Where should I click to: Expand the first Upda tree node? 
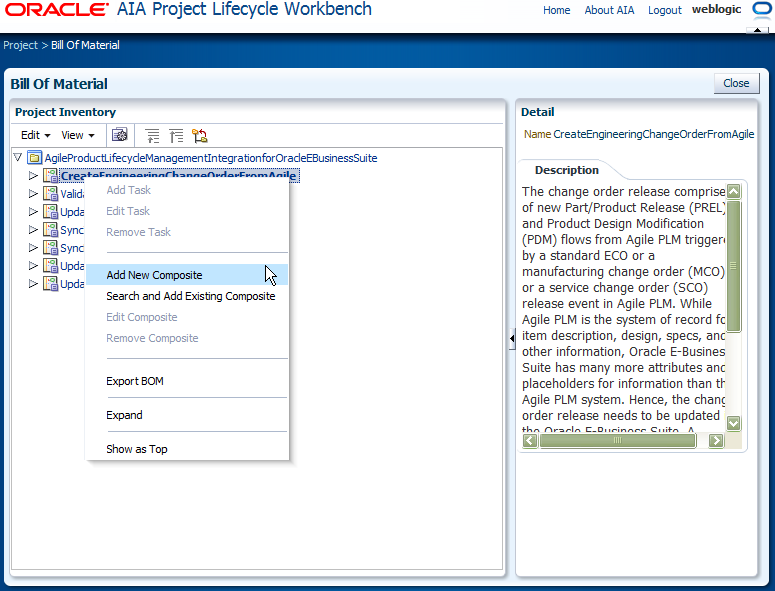pos(33,211)
